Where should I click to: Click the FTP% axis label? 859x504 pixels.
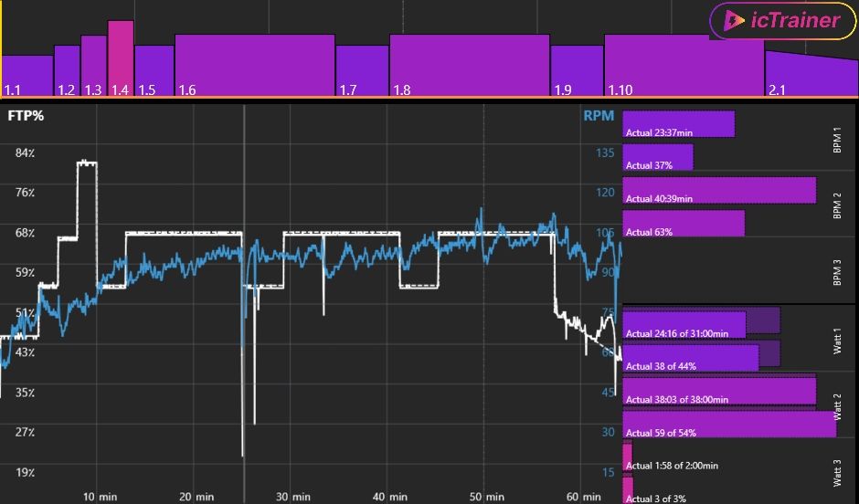[x=26, y=116]
